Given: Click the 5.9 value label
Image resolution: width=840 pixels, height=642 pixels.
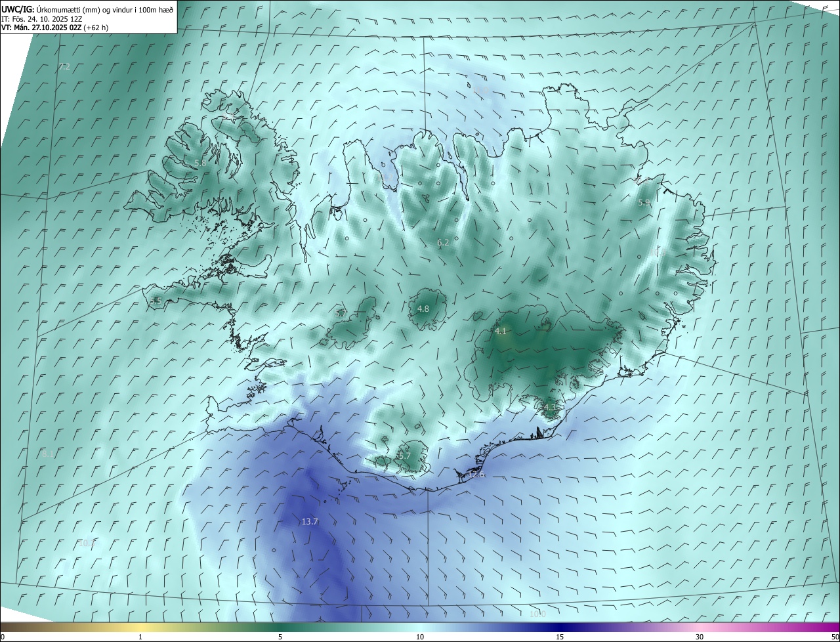Looking at the screenshot, I should [644, 203].
